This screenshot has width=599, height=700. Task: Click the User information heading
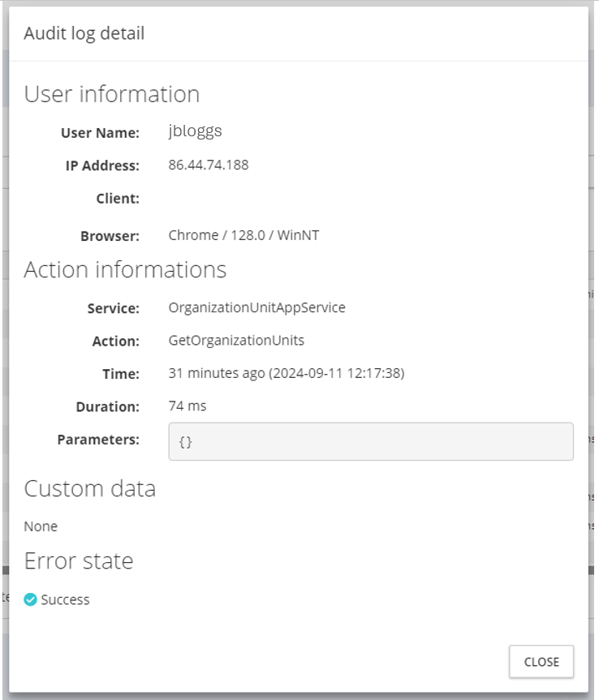point(111,94)
